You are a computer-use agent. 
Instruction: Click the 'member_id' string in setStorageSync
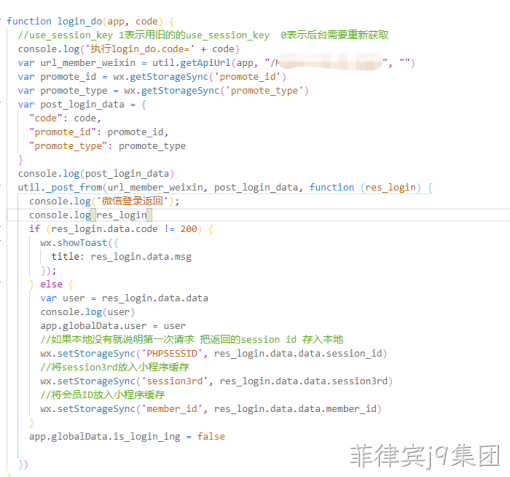pos(172,409)
